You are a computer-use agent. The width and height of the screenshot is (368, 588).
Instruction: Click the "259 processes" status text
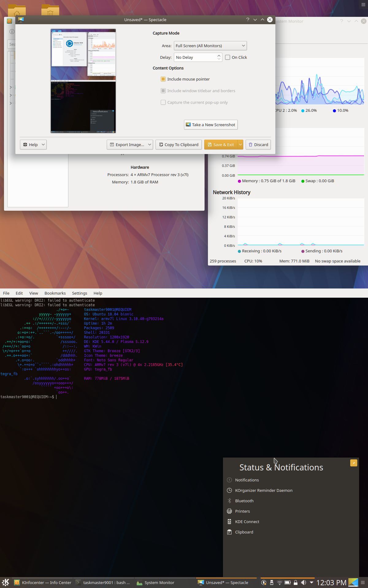pyautogui.click(x=223, y=261)
